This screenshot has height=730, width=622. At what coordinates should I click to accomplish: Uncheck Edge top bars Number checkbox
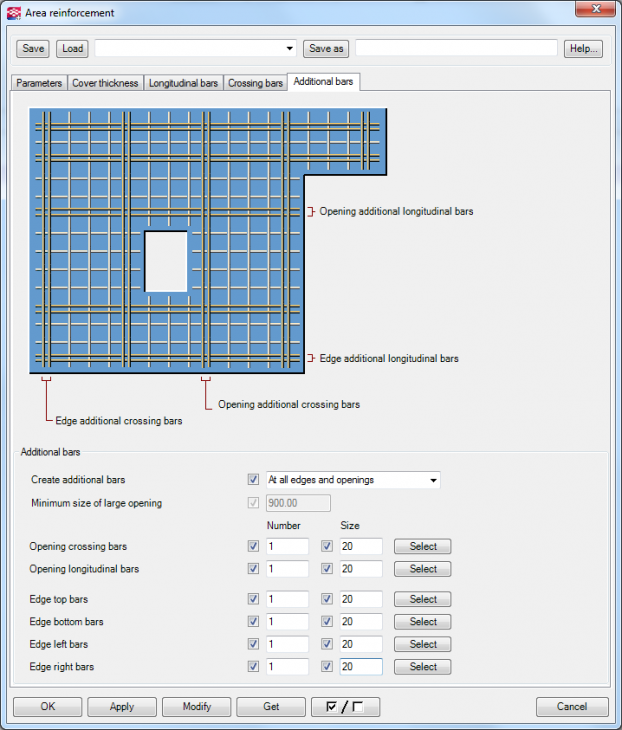click(x=253, y=600)
